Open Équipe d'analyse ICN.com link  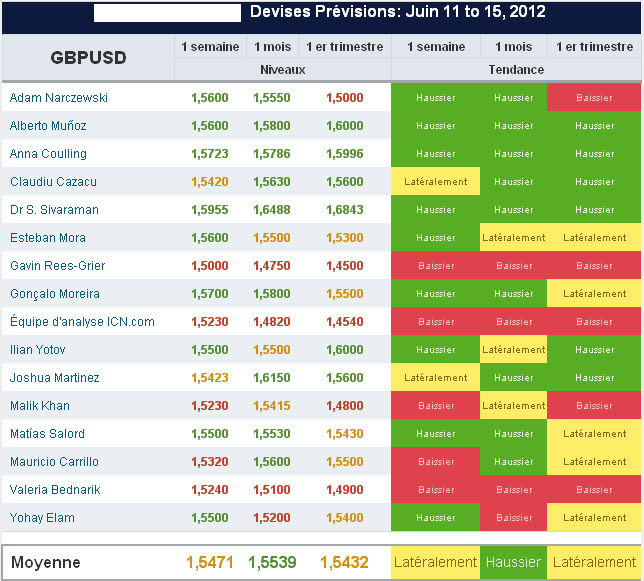point(82,322)
